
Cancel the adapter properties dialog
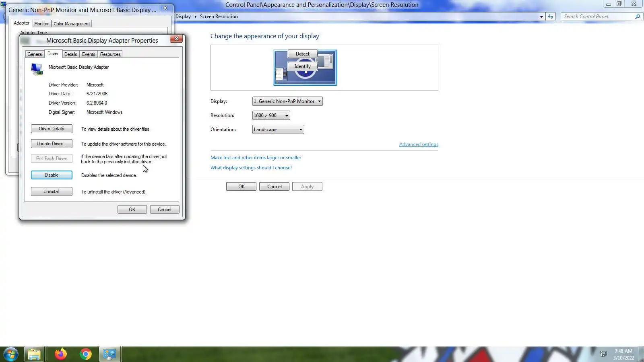click(x=164, y=210)
